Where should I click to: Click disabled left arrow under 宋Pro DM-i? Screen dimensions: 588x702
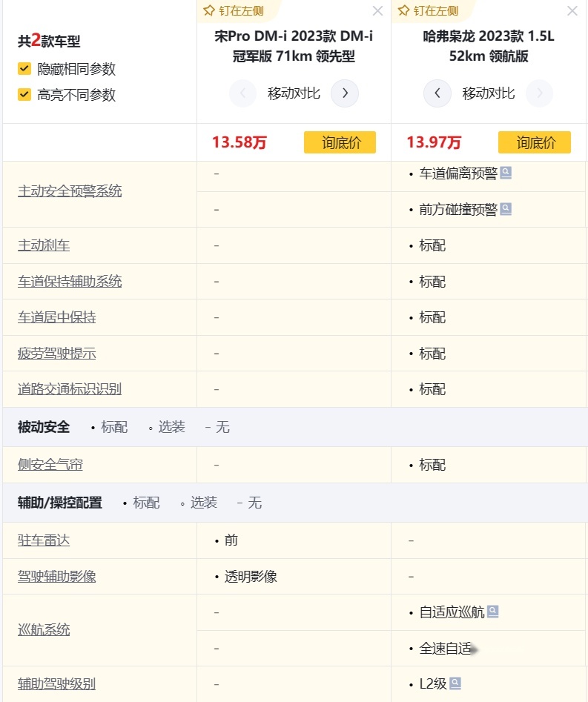coord(242,93)
